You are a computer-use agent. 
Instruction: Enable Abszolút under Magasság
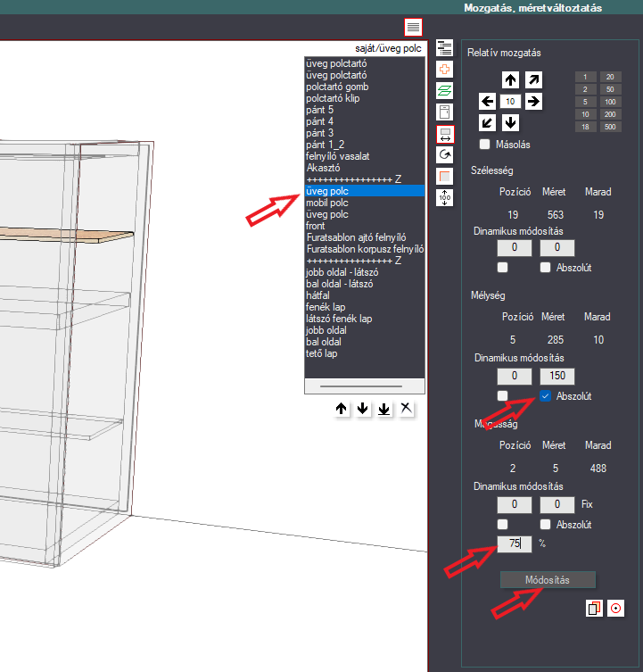click(545, 524)
